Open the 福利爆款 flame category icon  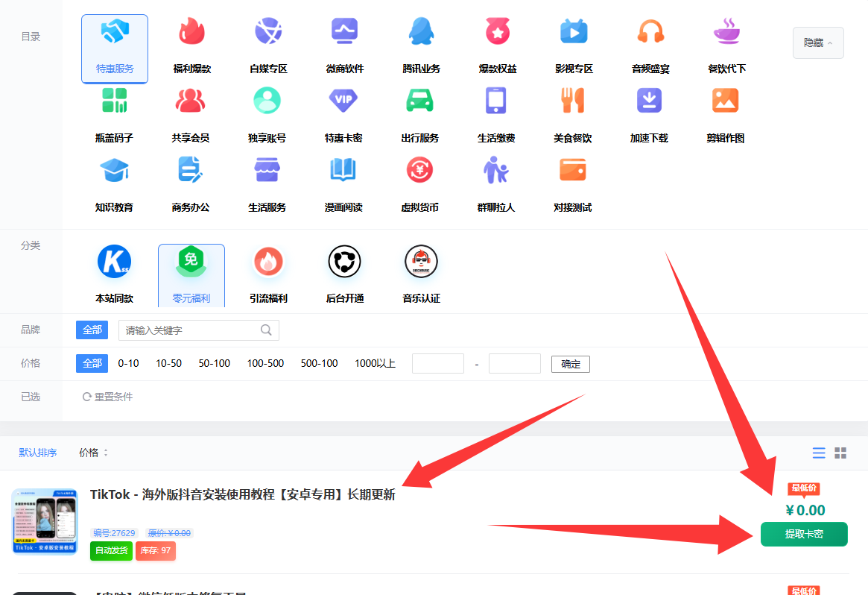(x=191, y=33)
